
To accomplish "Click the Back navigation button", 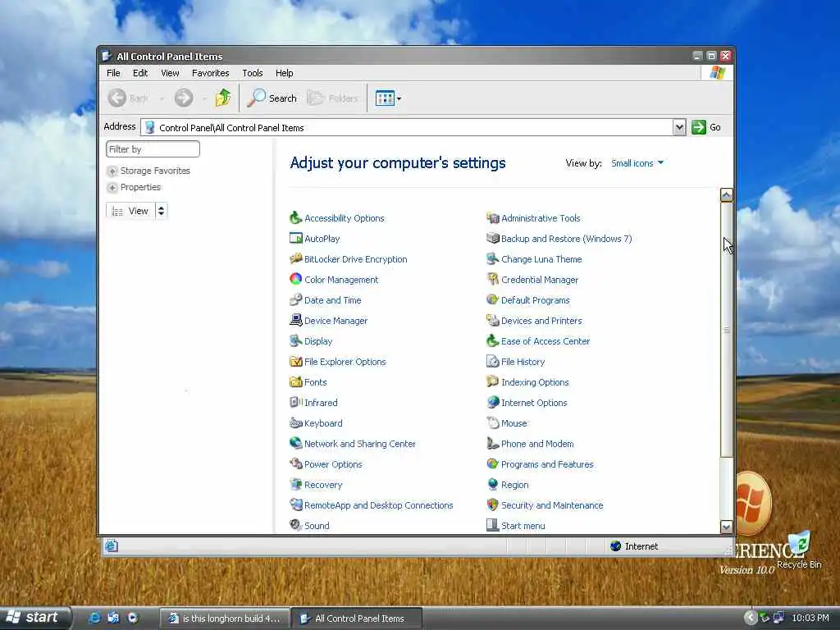I will point(129,98).
